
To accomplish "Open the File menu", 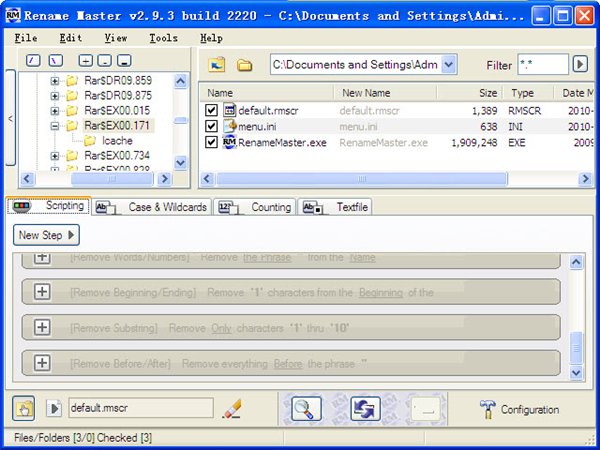I will point(26,38).
